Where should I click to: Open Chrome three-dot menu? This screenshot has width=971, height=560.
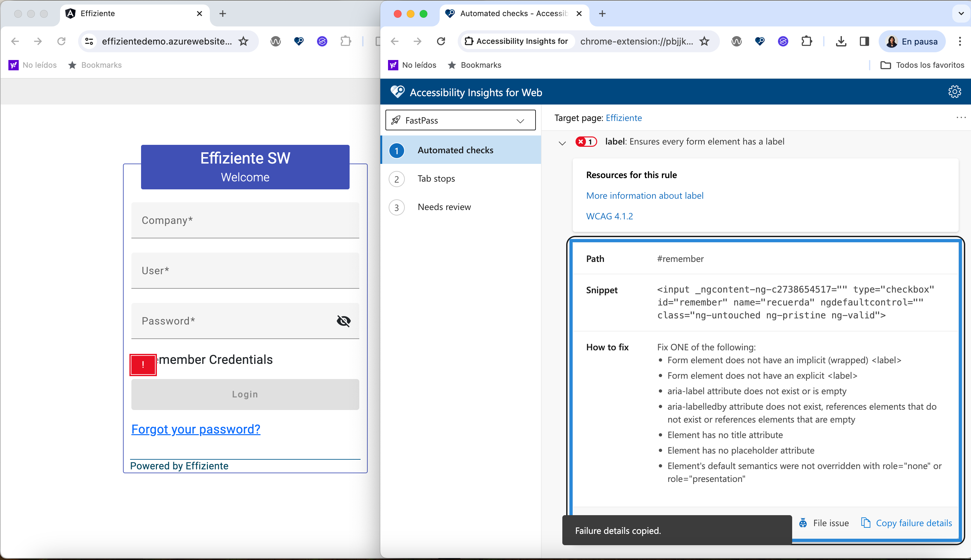point(960,41)
